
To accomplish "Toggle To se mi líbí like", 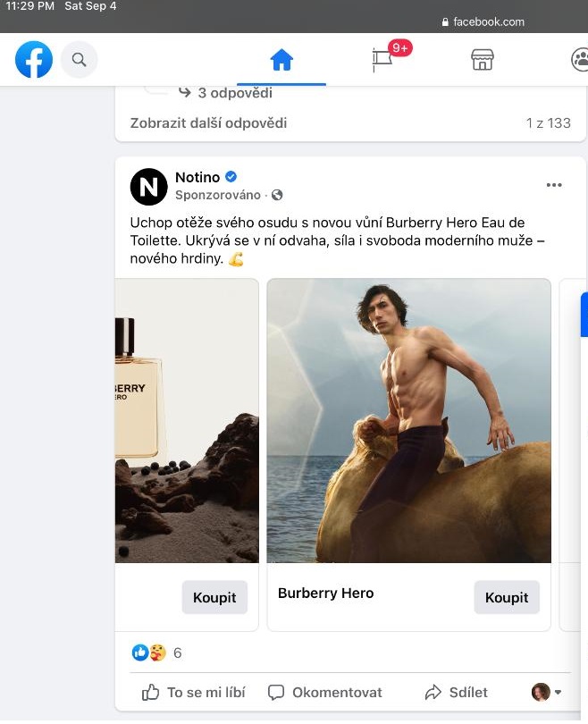I will pos(194,692).
